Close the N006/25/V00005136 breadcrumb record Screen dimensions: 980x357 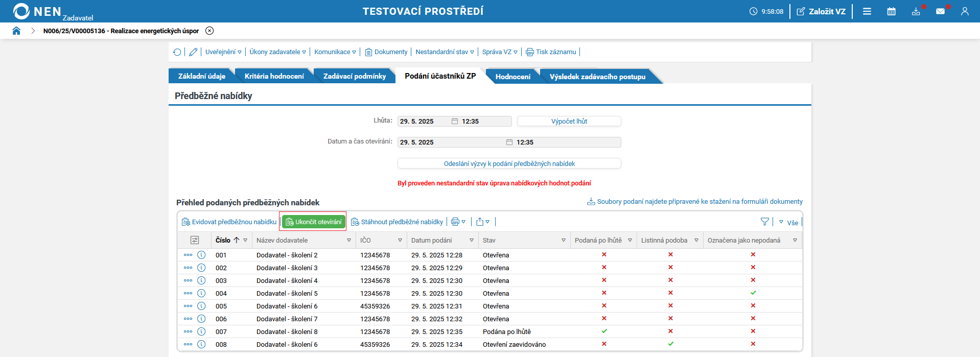209,31
